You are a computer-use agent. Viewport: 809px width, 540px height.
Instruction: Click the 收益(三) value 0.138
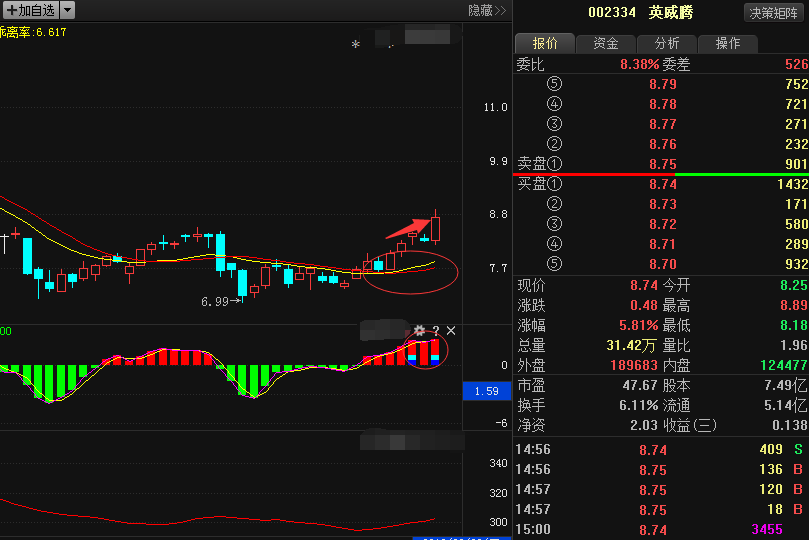click(790, 426)
